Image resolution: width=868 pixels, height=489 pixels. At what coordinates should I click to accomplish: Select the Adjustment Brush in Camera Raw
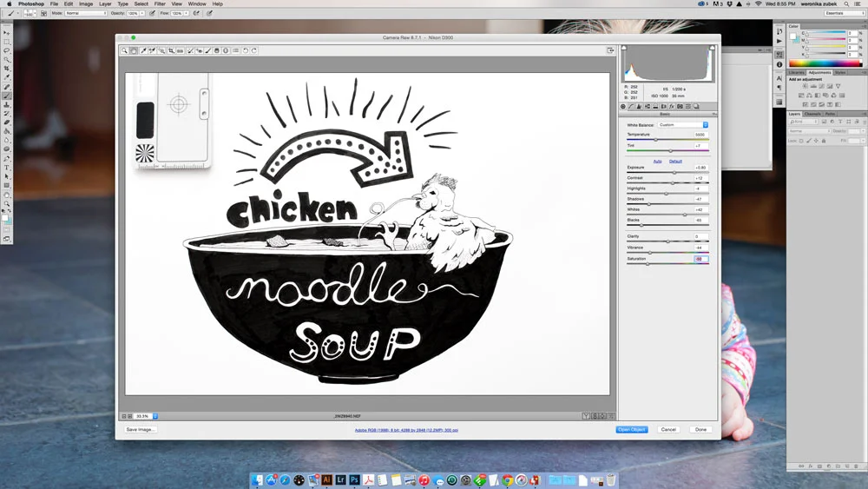coord(207,50)
